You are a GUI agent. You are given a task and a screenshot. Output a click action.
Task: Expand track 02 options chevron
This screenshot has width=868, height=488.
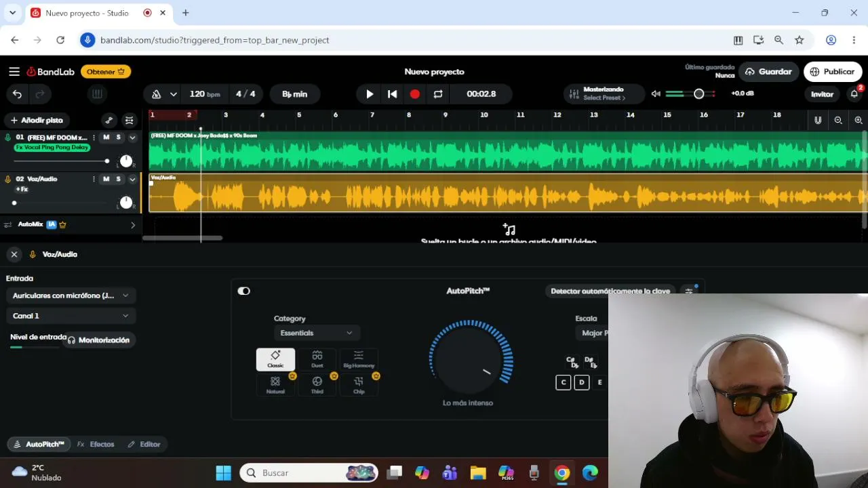coord(132,179)
